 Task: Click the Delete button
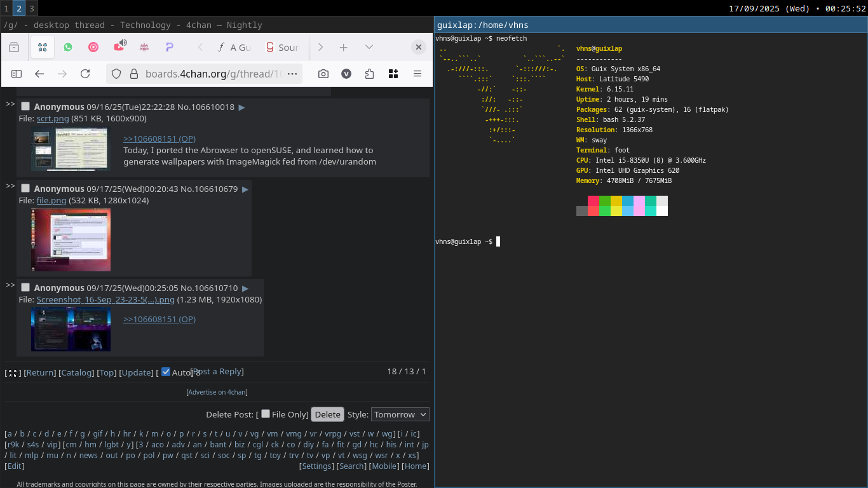[x=328, y=414]
